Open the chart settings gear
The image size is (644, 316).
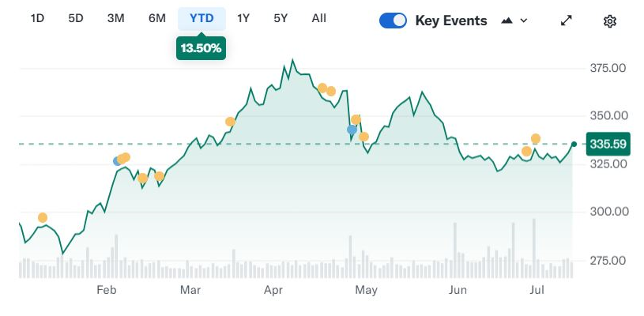click(x=609, y=21)
